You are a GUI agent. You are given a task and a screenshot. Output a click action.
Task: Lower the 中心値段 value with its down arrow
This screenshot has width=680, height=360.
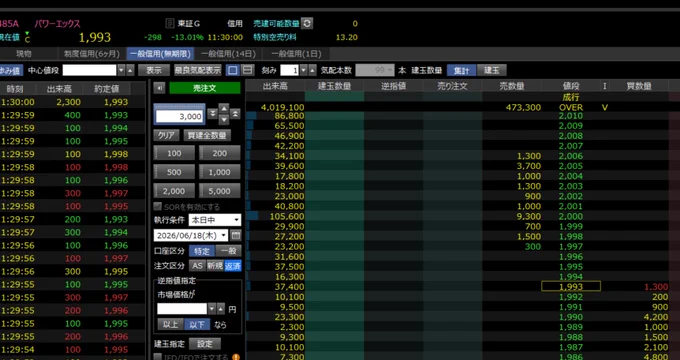tap(121, 70)
